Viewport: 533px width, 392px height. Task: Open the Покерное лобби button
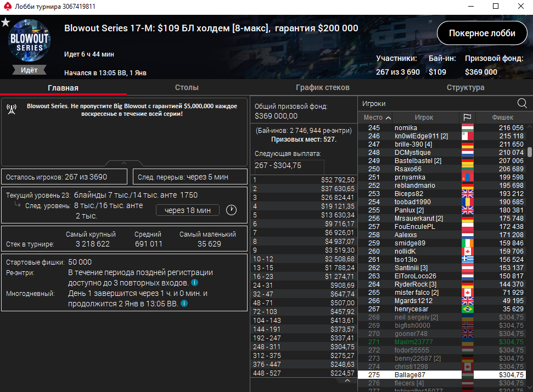482,33
